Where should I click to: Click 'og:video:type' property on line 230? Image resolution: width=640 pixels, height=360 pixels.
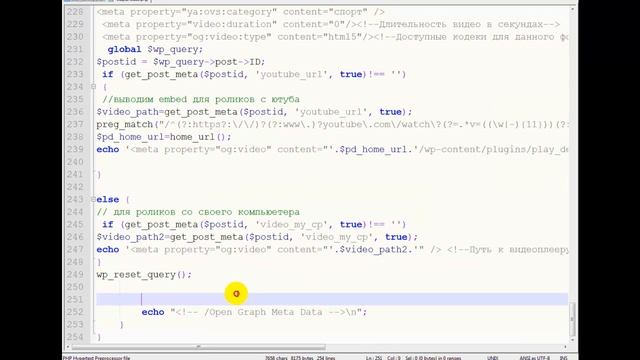(229, 37)
